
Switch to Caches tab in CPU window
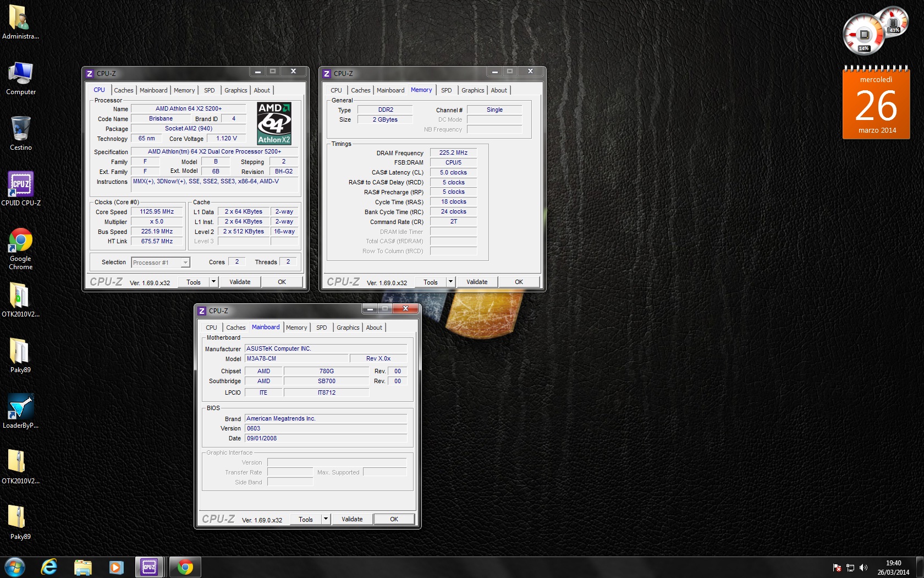click(x=124, y=90)
